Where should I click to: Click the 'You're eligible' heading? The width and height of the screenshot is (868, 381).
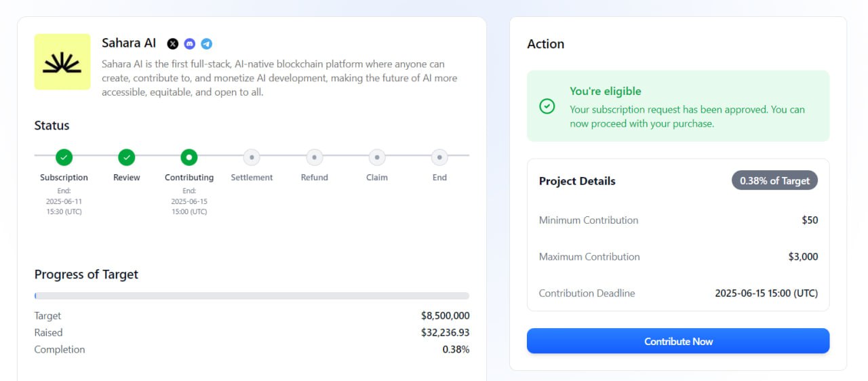tap(605, 91)
